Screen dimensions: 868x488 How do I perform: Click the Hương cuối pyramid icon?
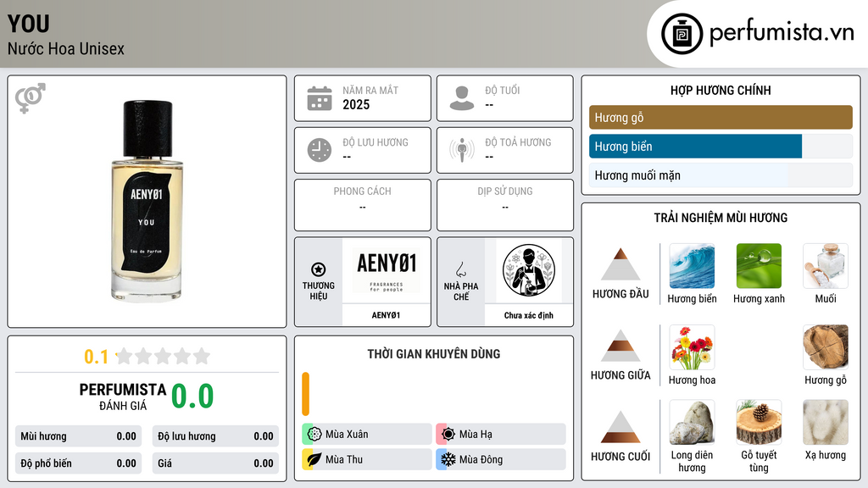620,427
